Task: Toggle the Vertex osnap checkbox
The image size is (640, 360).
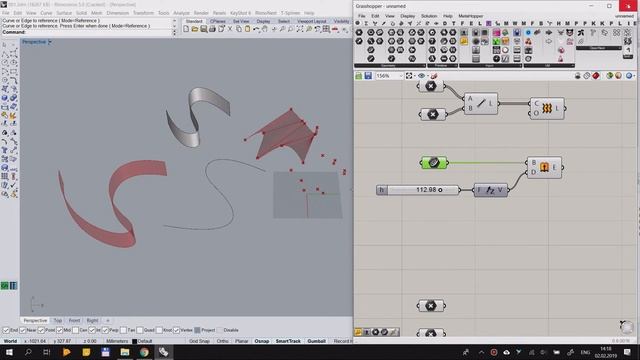Action: click(176, 330)
